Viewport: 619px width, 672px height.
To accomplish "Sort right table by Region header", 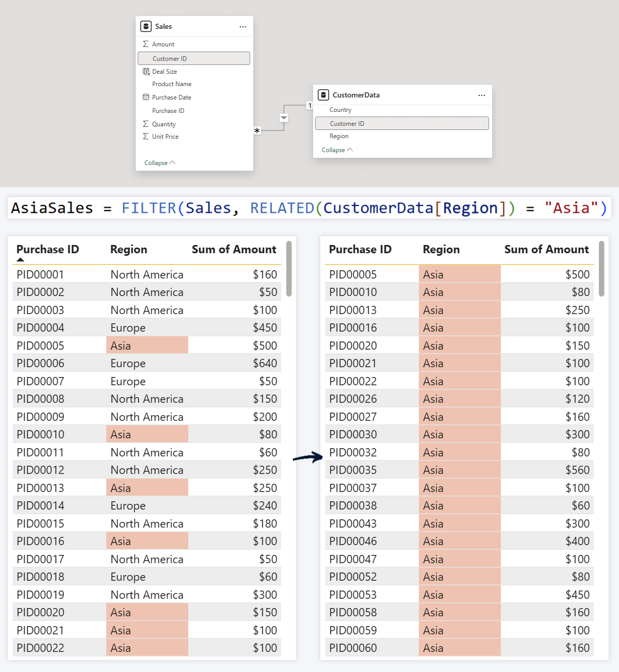I will (441, 249).
